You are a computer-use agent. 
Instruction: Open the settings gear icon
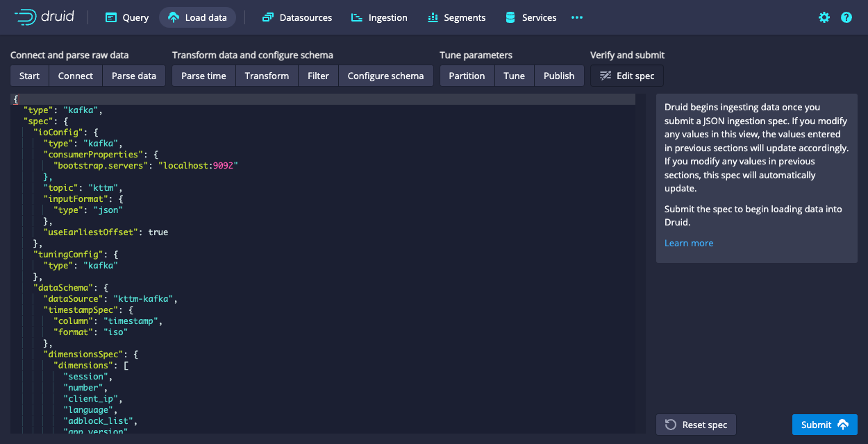point(824,17)
